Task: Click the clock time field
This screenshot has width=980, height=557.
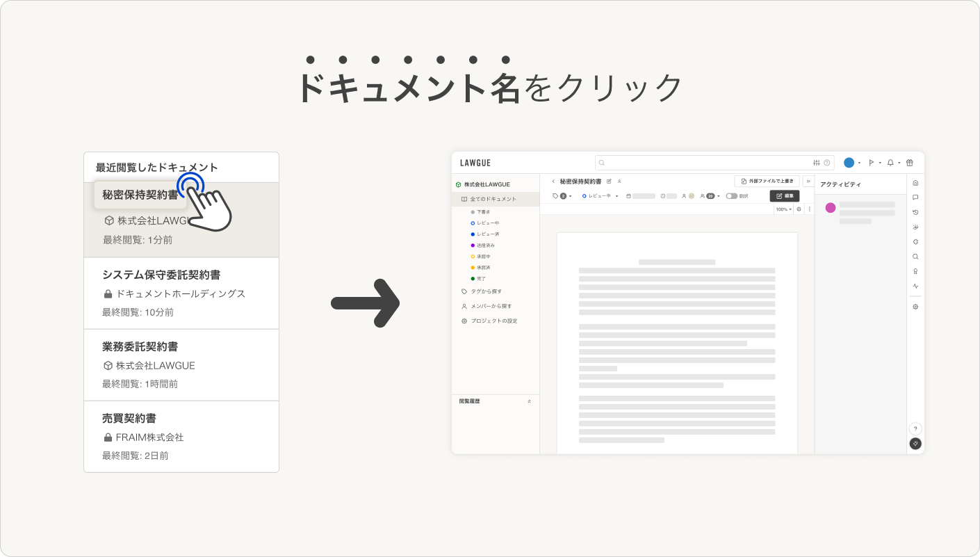Action: [668, 196]
